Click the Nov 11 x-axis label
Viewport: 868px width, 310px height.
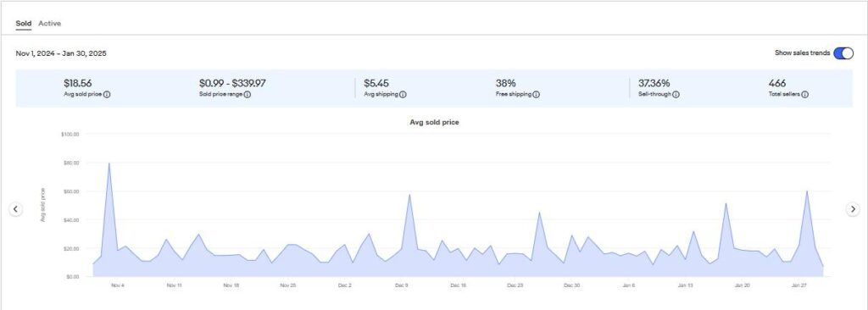pyautogui.click(x=175, y=285)
